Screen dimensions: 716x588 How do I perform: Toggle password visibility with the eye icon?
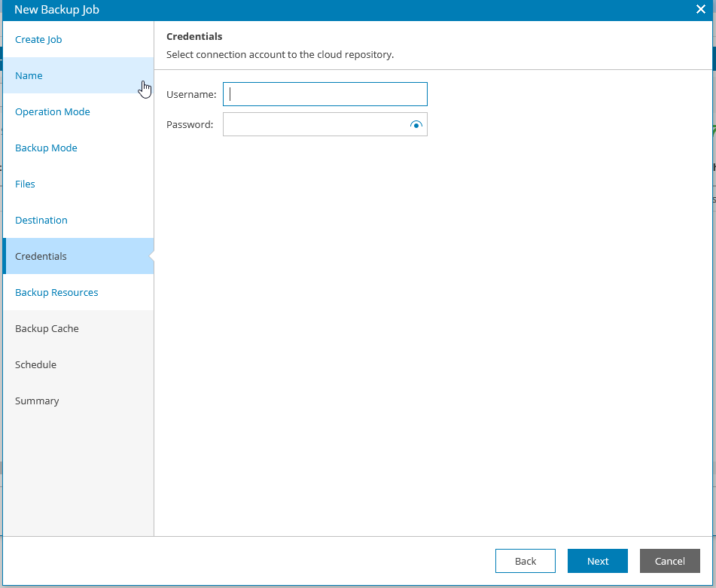[x=416, y=124]
